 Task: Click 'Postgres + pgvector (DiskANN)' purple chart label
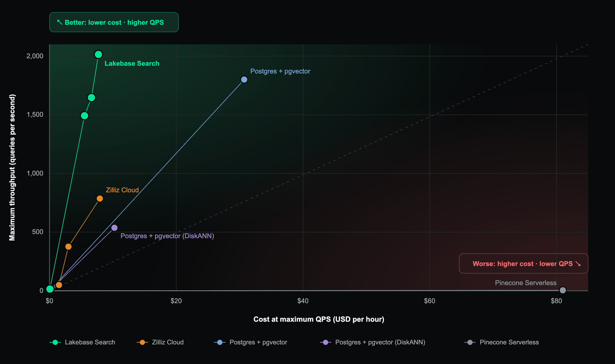[x=167, y=236]
